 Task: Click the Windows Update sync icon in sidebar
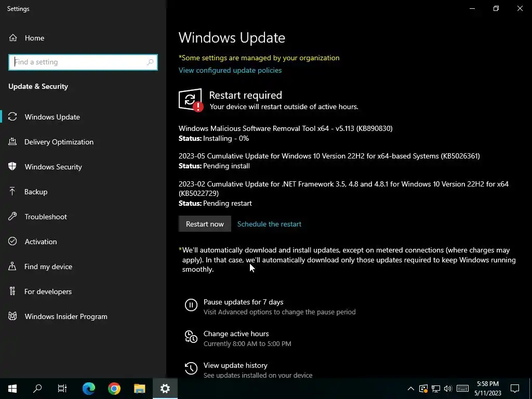point(12,117)
